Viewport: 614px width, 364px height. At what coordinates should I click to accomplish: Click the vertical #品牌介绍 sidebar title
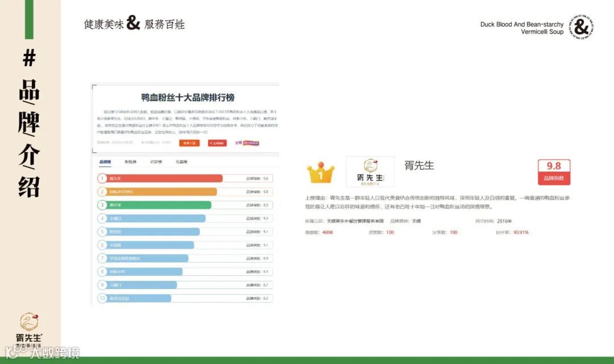(x=29, y=123)
